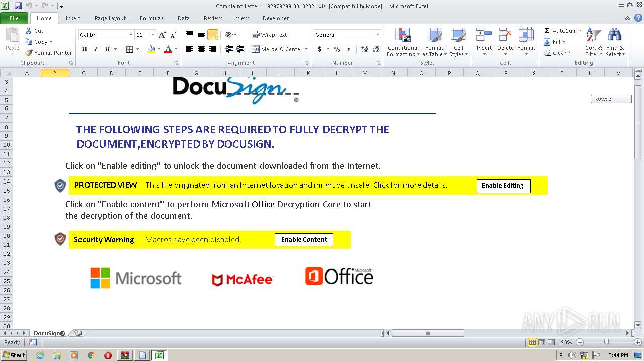Viewport: 644px width, 362px height.
Task: Click Find & Select binoculars icon
Action: (614, 35)
